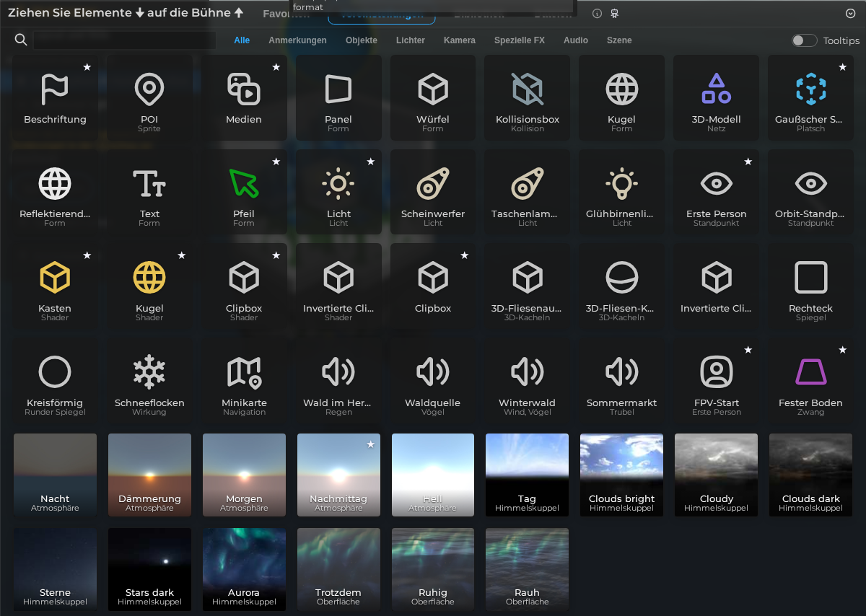Screen dimensions: 866x616
Task: Switch to the Lichter filter
Action: [x=411, y=40]
